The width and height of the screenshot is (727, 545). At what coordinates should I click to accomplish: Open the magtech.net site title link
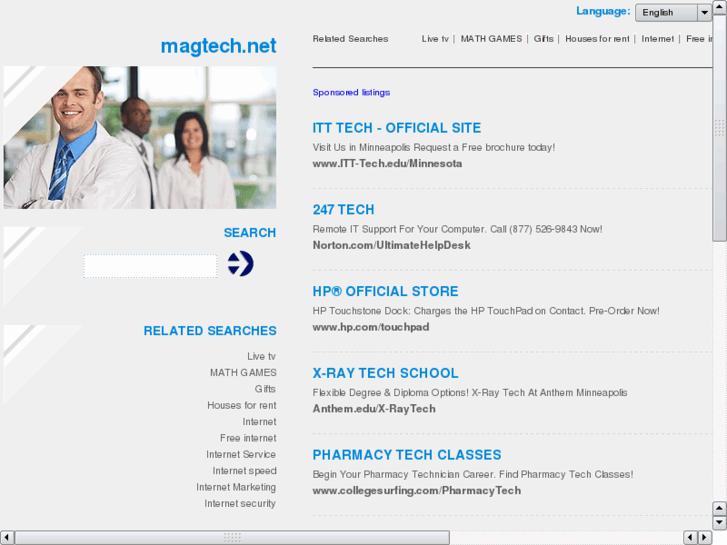point(218,45)
